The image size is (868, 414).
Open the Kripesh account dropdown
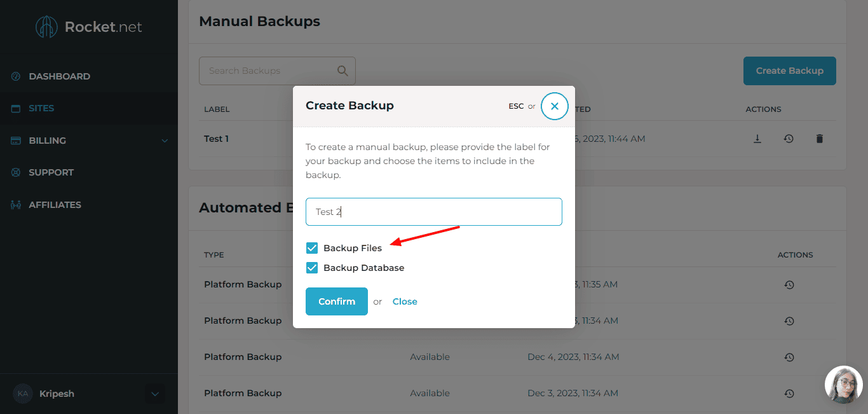[154, 394]
